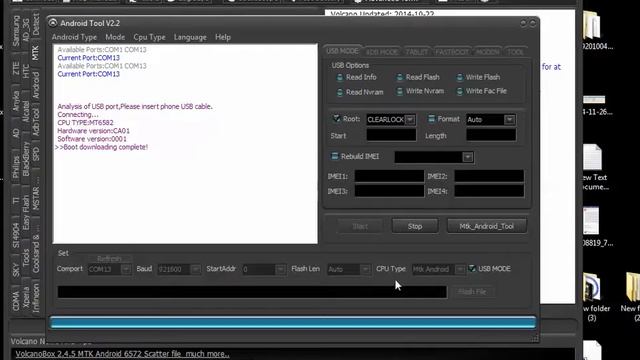
Task: Toggle the Format checkbox
Action: [431, 119]
